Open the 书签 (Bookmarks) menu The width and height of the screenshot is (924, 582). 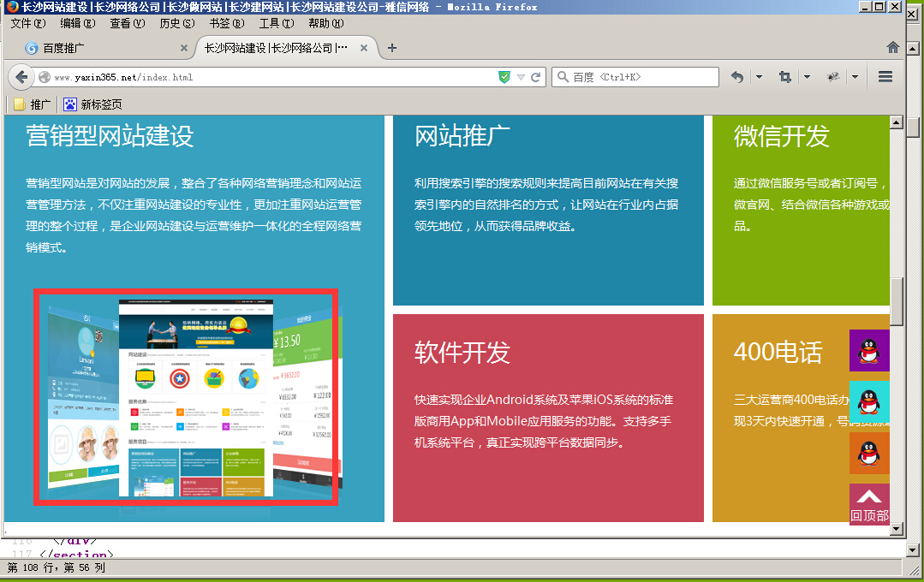(226, 23)
